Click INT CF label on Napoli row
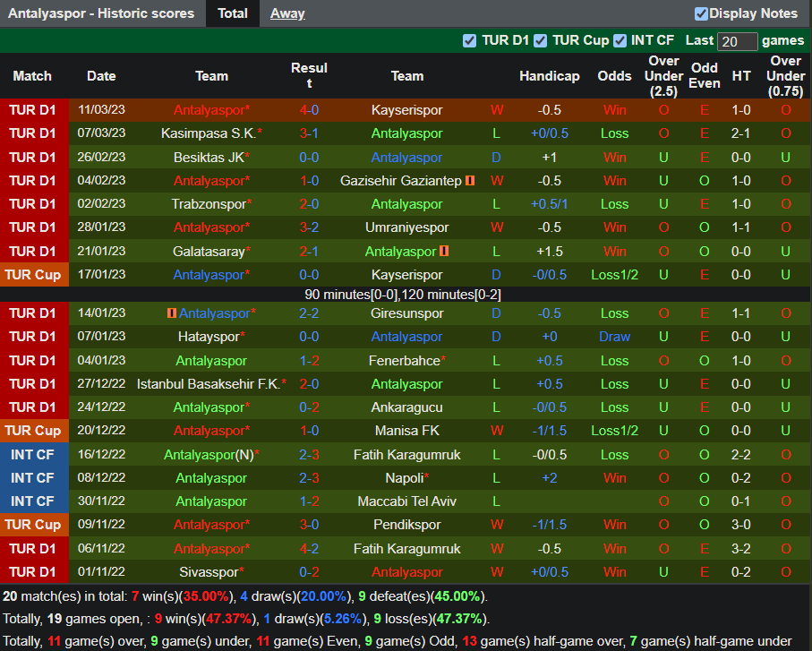The height and width of the screenshot is (651, 812). click(32, 478)
